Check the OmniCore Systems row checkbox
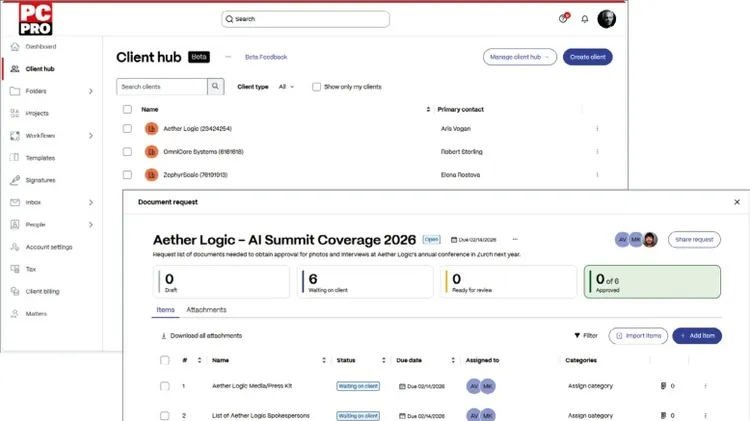The image size is (750, 421). [127, 152]
